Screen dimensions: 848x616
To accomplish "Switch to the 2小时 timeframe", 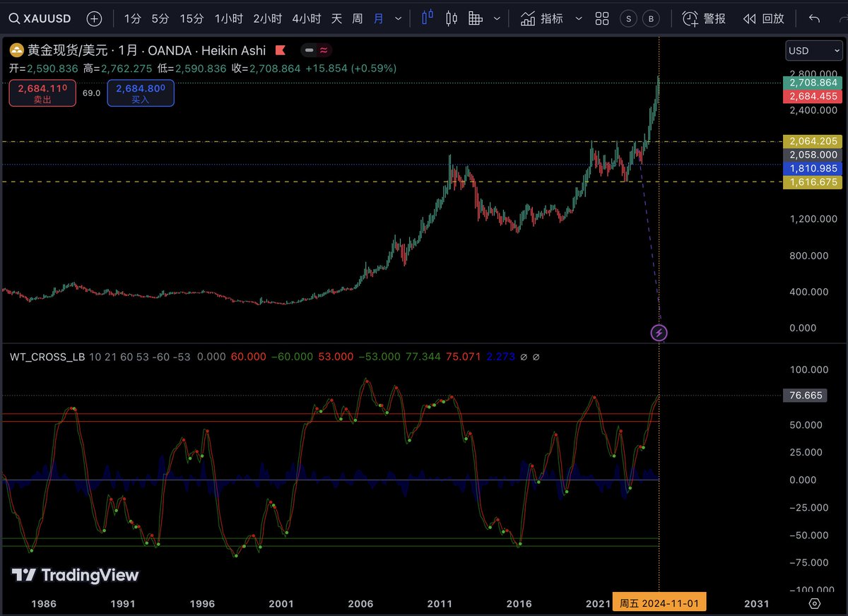I will coord(268,18).
